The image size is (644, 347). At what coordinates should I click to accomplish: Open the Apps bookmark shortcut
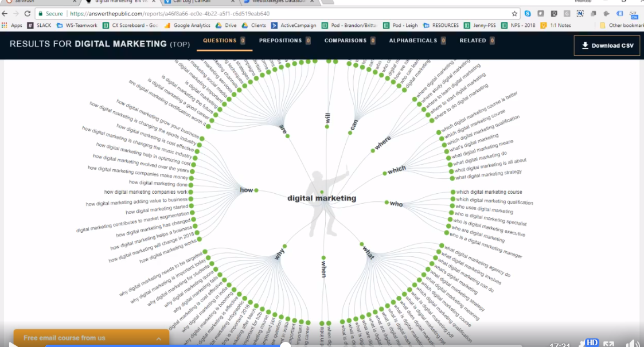click(x=12, y=25)
